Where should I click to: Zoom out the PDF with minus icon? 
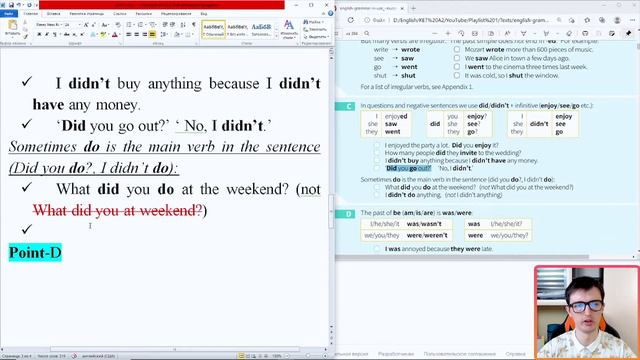[x=435, y=33]
